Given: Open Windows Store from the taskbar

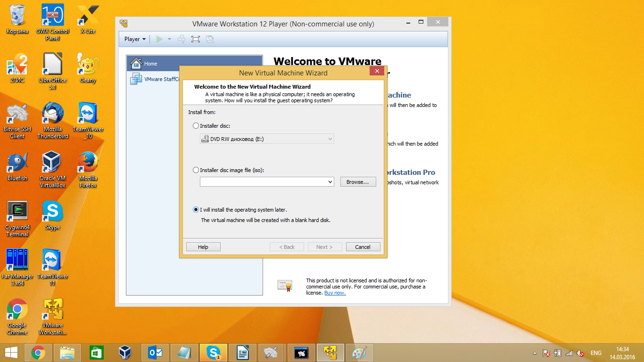Looking at the screenshot, I should [96, 352].
